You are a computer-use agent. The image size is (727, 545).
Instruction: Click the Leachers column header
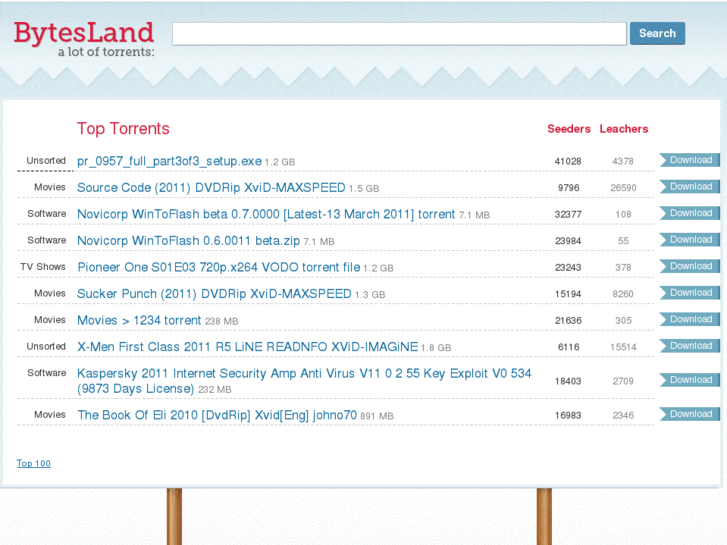pos(624,128)
